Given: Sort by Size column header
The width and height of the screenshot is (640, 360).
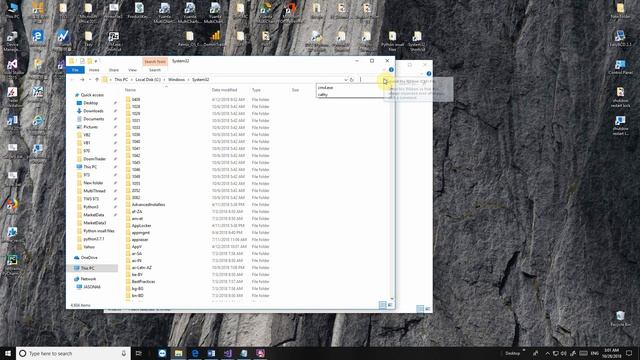Looking at the screenshot, I should pyautogui.click(x=295, y=90).
